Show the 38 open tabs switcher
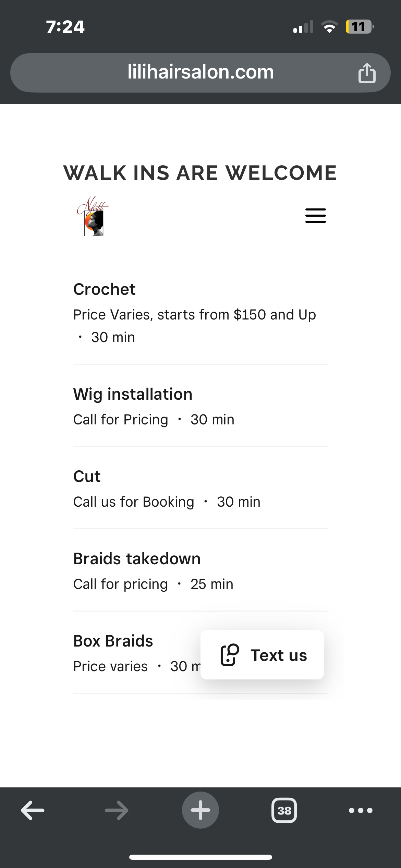This screenshot has width=401, height=868. click(284, 810)
